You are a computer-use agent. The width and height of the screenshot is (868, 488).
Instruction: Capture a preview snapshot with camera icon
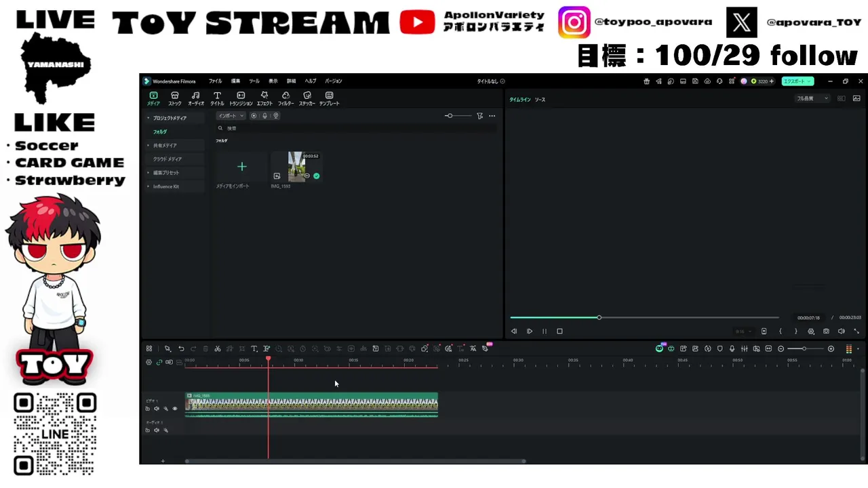click(826, 331)
